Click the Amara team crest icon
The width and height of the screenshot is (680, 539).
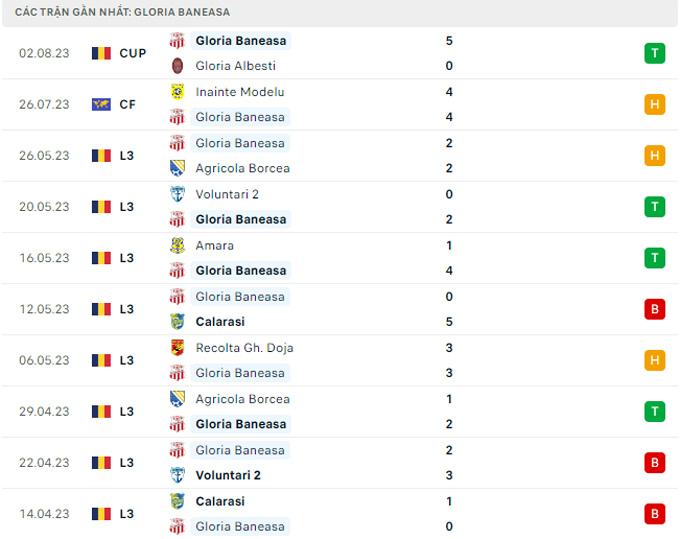[178, 245]
